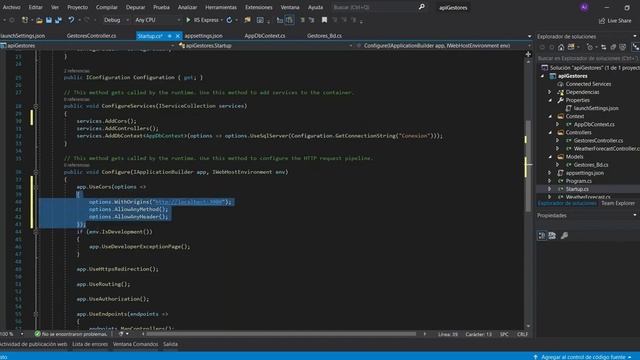Click Agregar al control de código fuente
Image resolution: width=640 pixels, height=360 pixels.
tap(583, 357)
